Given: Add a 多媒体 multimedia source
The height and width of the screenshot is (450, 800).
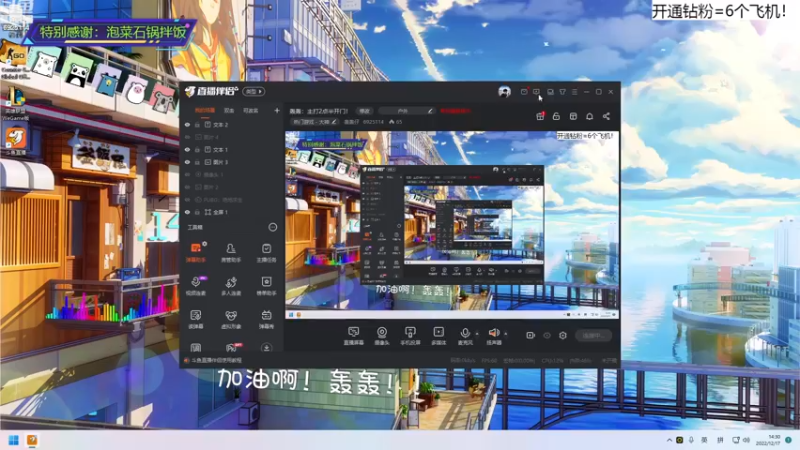Looking at the screenshot, I should pyautogui.click(x=438, y=336).
